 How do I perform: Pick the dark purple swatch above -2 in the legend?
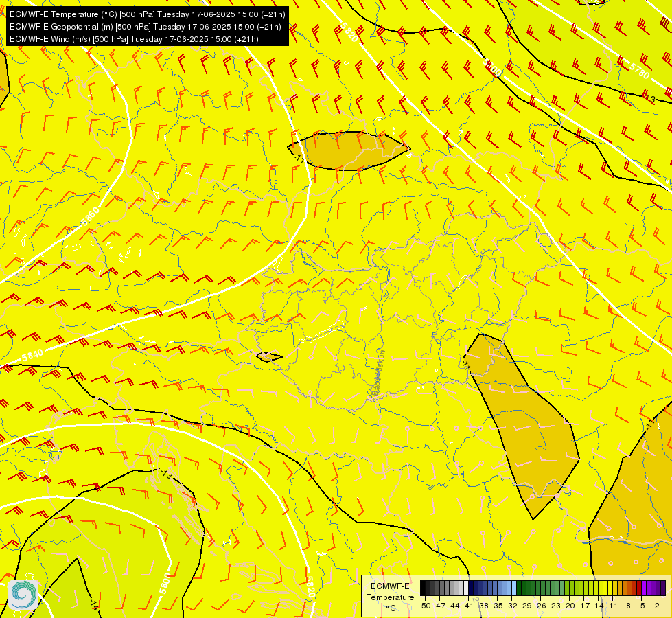663,588
